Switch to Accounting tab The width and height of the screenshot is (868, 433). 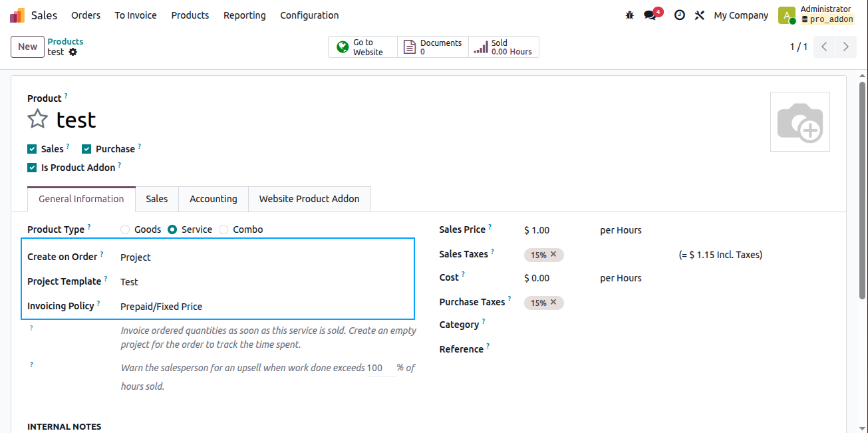pos(214,199)
